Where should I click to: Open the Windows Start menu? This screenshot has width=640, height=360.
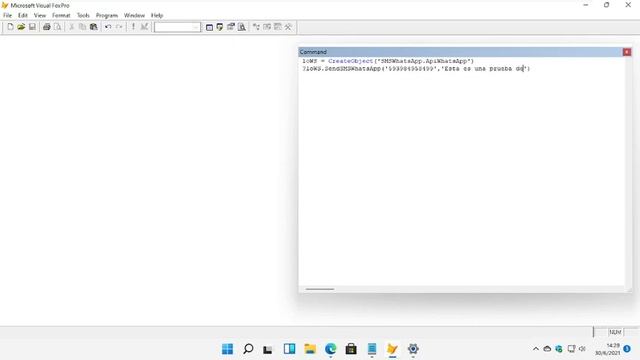point(227,349)
